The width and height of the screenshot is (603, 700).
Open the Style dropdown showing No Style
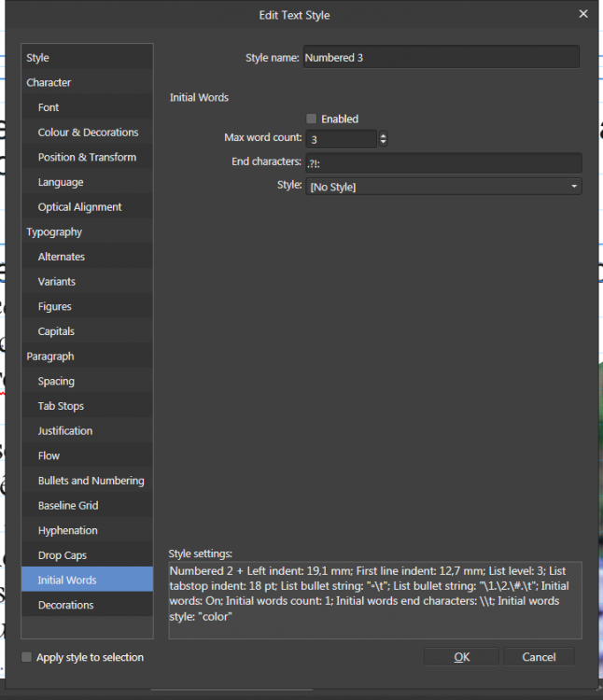443,187
